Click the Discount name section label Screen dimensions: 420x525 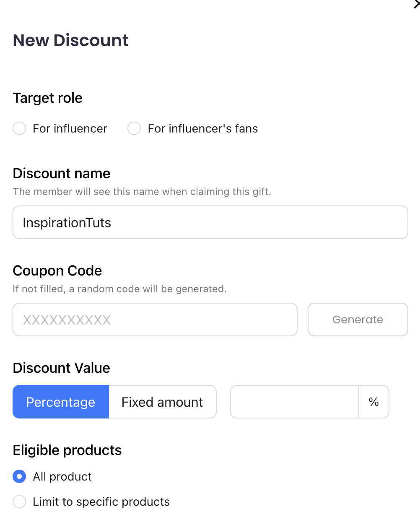[x=62, y=173]
